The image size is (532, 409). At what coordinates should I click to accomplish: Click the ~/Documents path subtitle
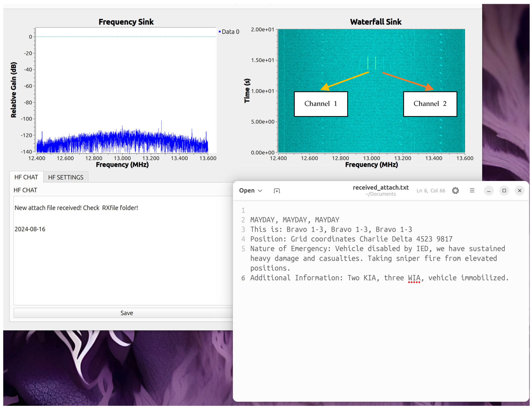click(381, 194)
